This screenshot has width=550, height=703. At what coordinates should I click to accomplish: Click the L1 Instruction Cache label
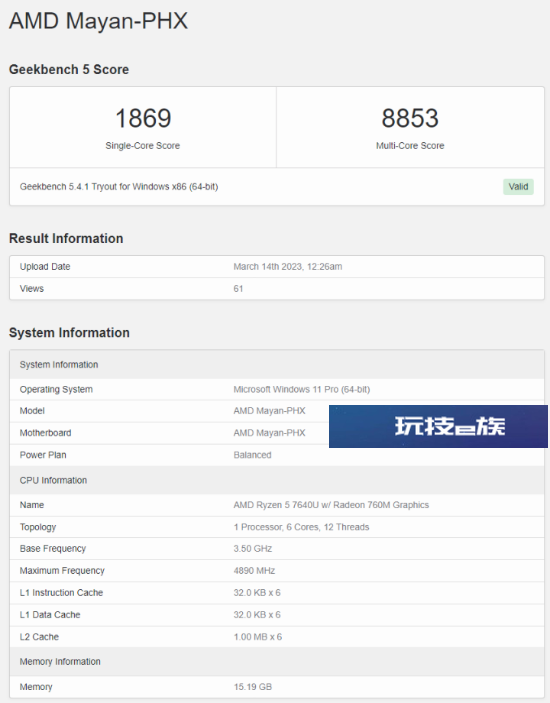coord(61,593)
